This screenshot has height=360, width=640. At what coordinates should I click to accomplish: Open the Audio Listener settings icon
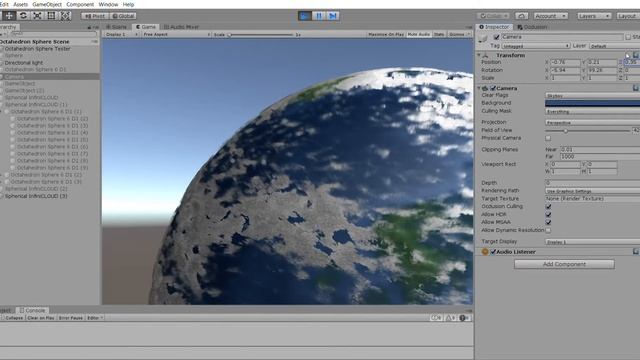(x=636, y=252)
